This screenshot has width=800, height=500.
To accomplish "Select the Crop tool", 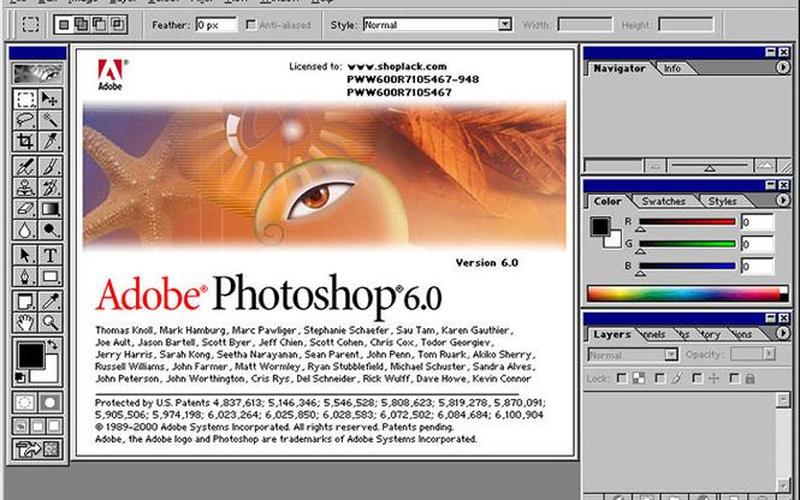I will point(24,141).
